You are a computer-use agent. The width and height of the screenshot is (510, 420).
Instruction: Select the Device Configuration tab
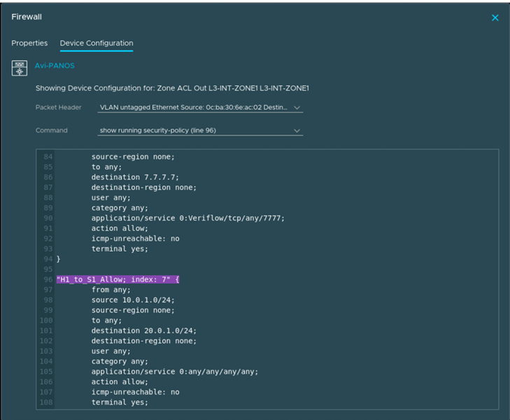97,43
